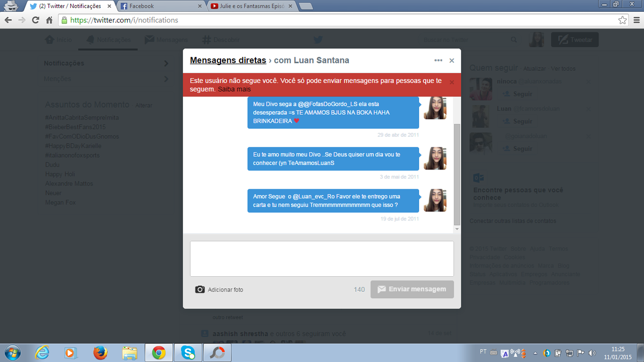Open trend #AnittaCabritaSempreImita
The height and width of the screenshot is (362, 644).
pyautogui.click(x=82, y=117)
